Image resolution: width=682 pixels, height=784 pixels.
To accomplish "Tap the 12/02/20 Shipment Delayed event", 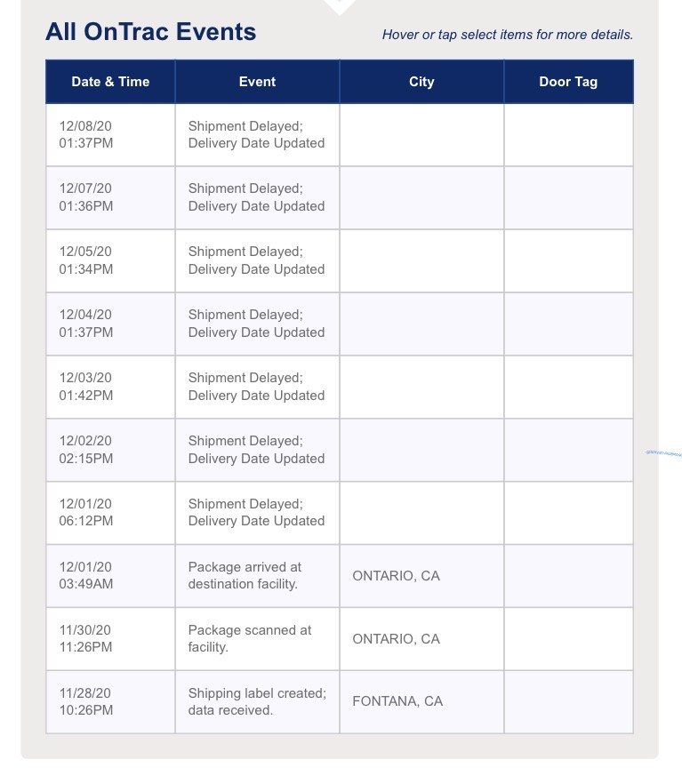I will 256,451.
